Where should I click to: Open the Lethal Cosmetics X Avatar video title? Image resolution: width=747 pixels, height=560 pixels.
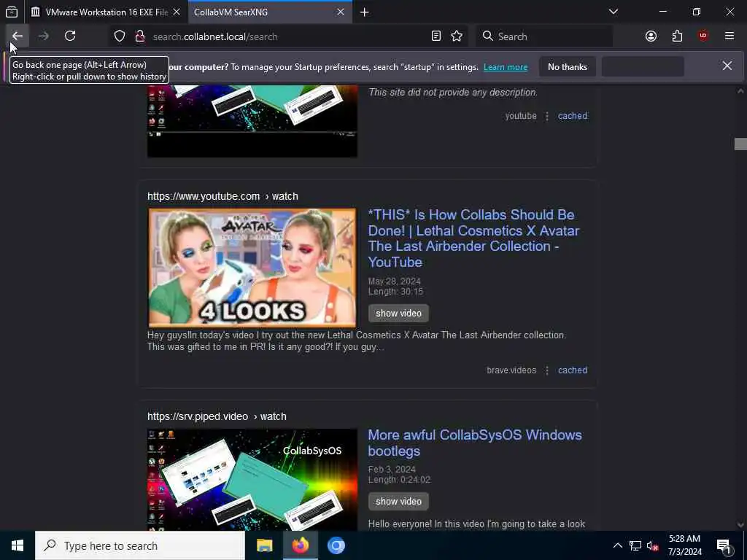pyautogui.click(x=473, y=238)
